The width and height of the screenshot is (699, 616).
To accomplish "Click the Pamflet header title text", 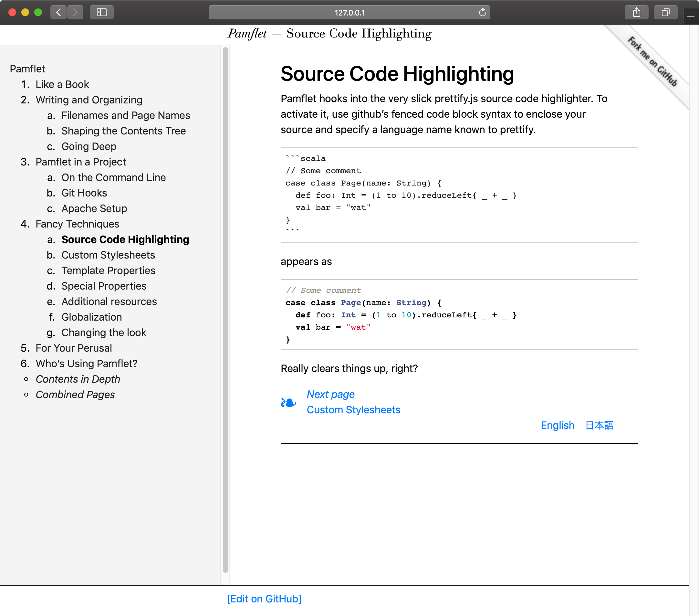I will [x=247, y=34].
